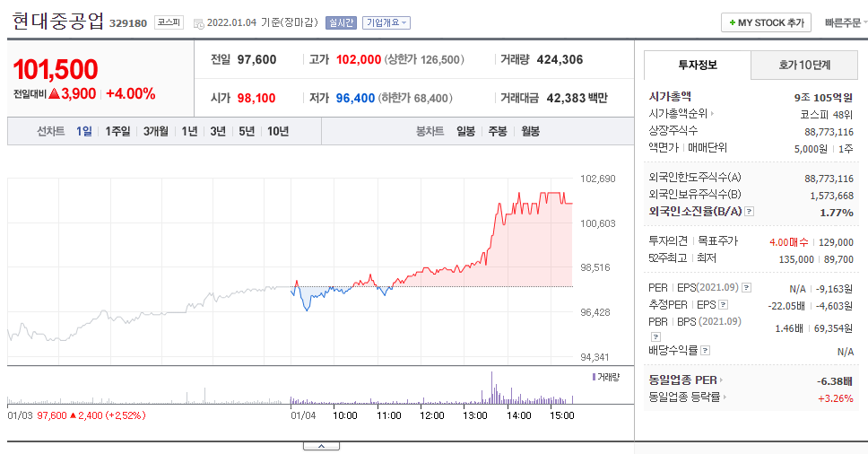The width and height of the screenshot is (868, 454).
Task: Open the 기업개요 dropdown
Action: click(x=386, y=22)
